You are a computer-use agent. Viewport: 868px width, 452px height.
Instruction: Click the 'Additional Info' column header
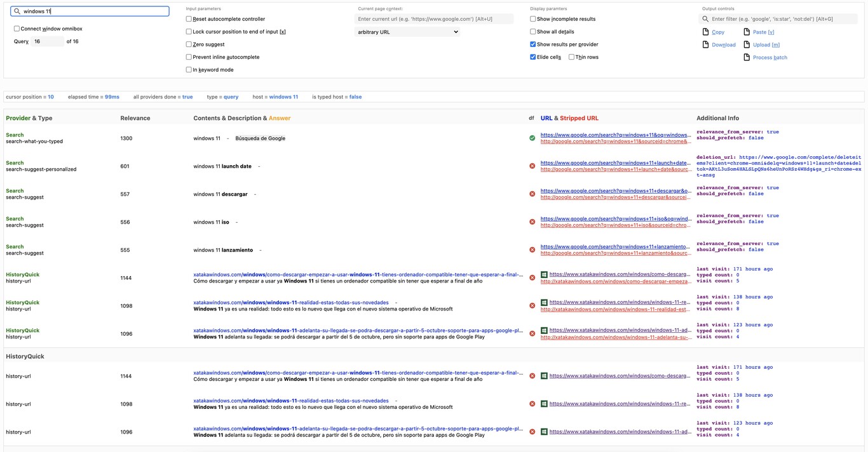tap(717, 118)
